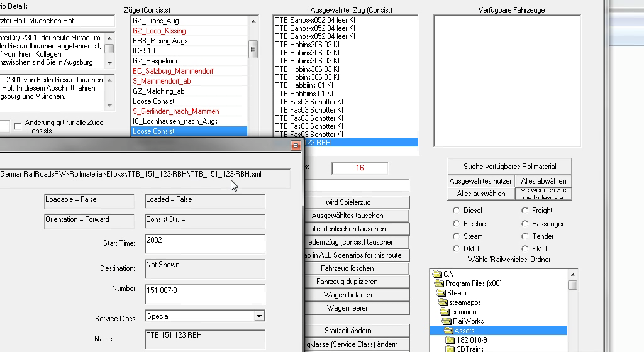Select the steamapps folder
Screen dimensions: 644x352
(x=465, y=302)
